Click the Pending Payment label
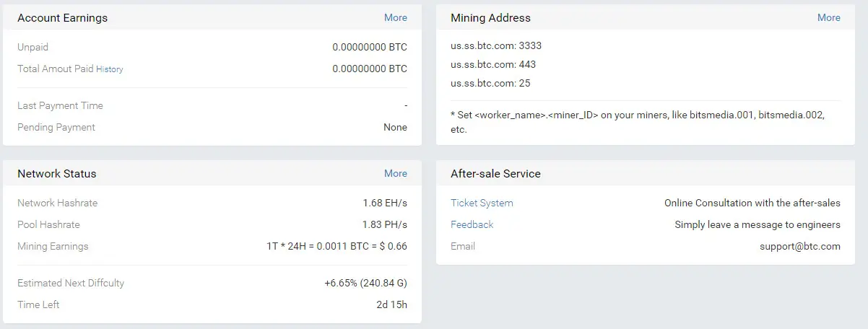This screenshot has height=329, width=868. (x=56, y=127)
